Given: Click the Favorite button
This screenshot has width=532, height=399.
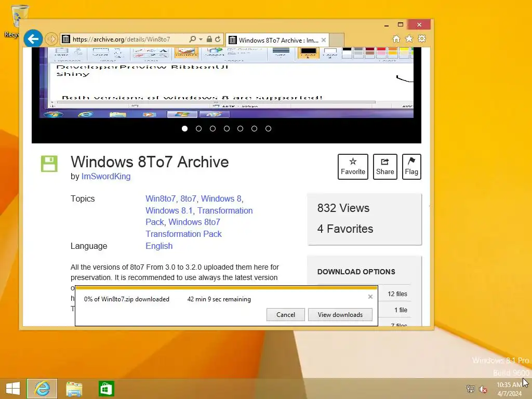Looking at the screenshot, I should coord(353,167).
